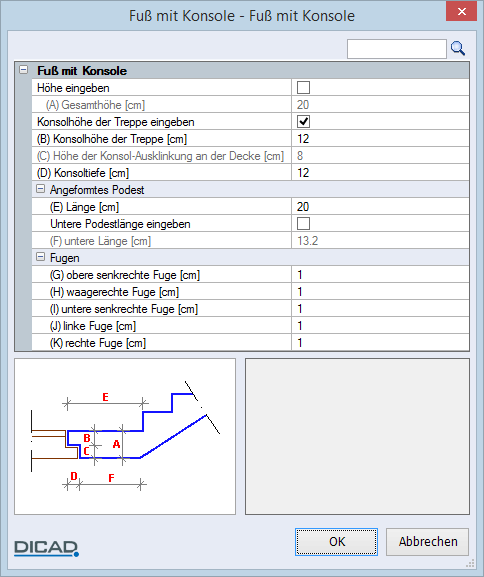The width and height of the screenshot is (484, 577).
Task: Collapse the Fuß mit Konsole section
Action: (x=24, y=70)
